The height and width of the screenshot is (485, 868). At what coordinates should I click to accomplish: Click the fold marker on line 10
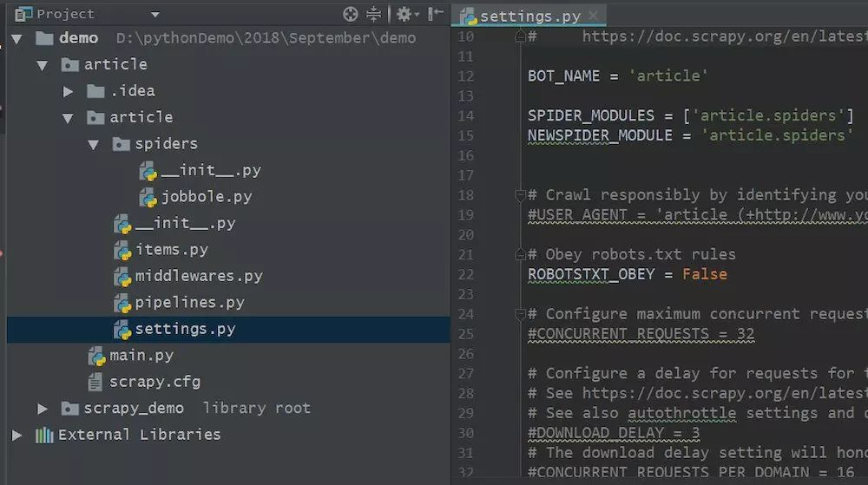coord(520,36)
